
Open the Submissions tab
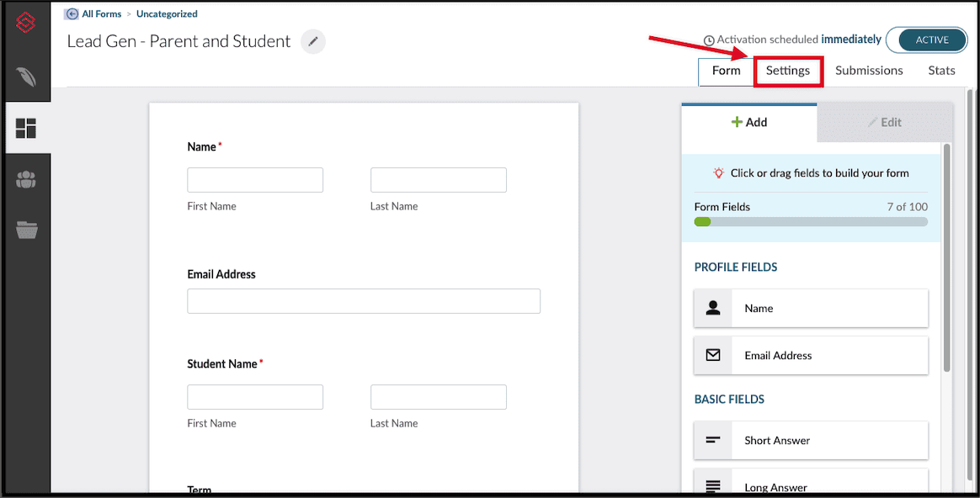click(868, 71)
